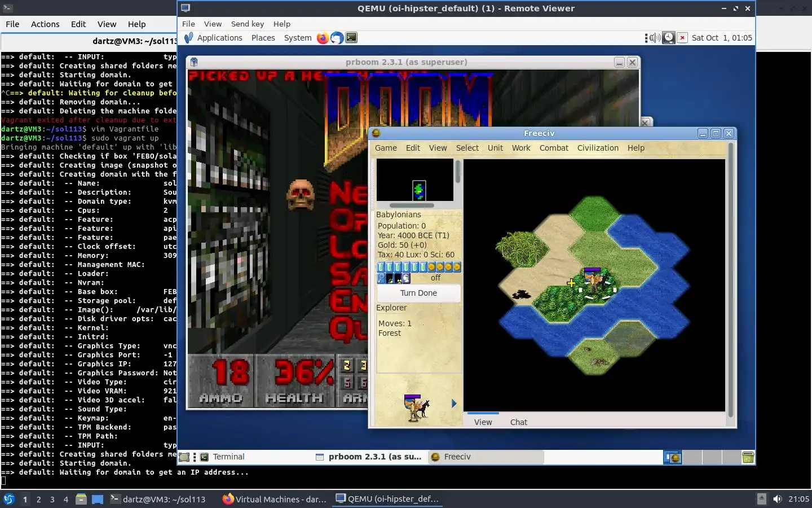Open Remote Viewer Send key menu

248,24
